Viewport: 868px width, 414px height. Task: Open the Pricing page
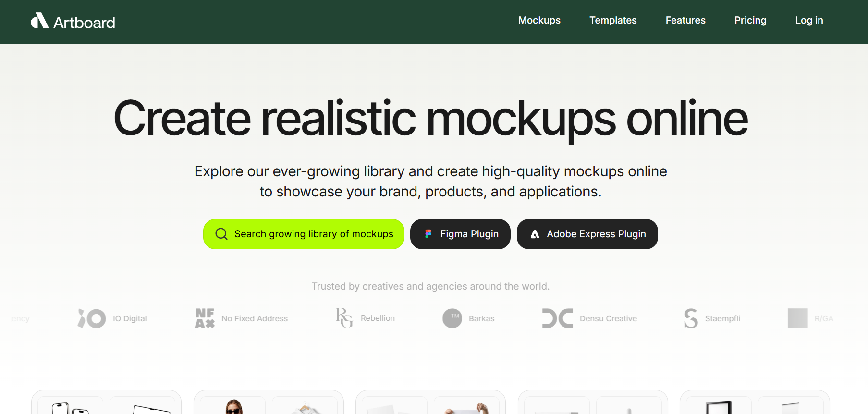pyautogui.click(x=750, y=20)
